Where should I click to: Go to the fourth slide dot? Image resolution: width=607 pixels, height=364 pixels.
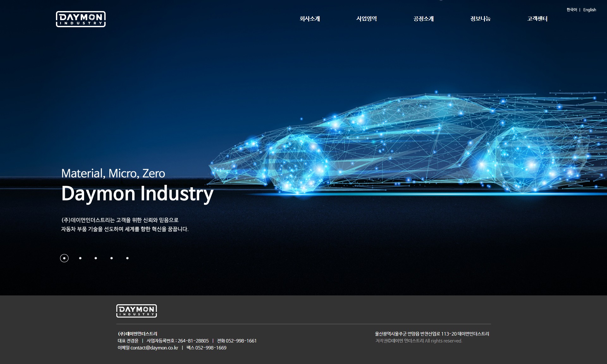click(x=112, y=258)
